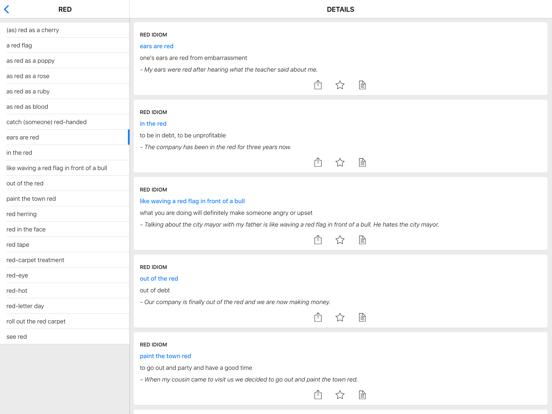The image size is (552, 414).
Task: Share the 'like waving a red flag' idiom
Action: [x=318, y=240]
